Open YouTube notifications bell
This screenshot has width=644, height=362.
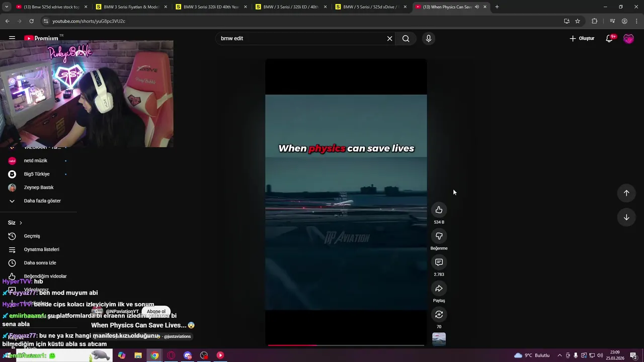(609, 38)
